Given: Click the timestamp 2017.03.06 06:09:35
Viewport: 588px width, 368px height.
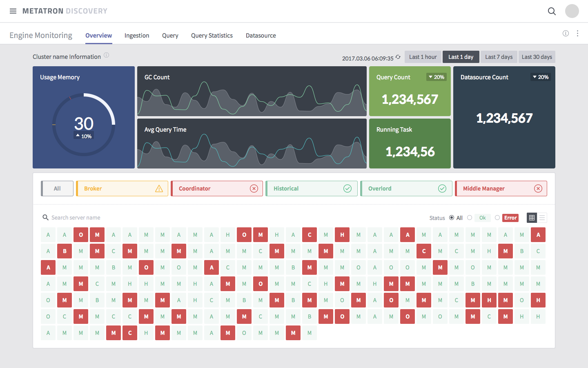Looking at the screenshot, I should point(368,58).
